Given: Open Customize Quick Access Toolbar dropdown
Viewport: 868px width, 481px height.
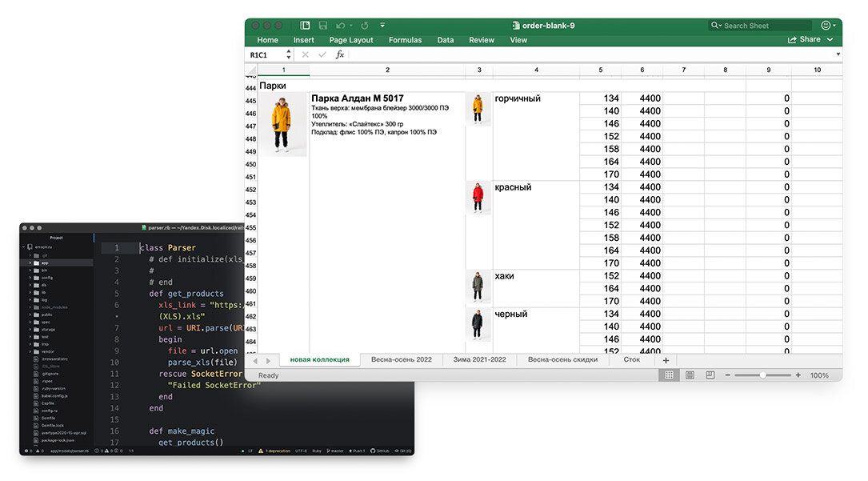Looking at the screenshot, I should 382,26.
